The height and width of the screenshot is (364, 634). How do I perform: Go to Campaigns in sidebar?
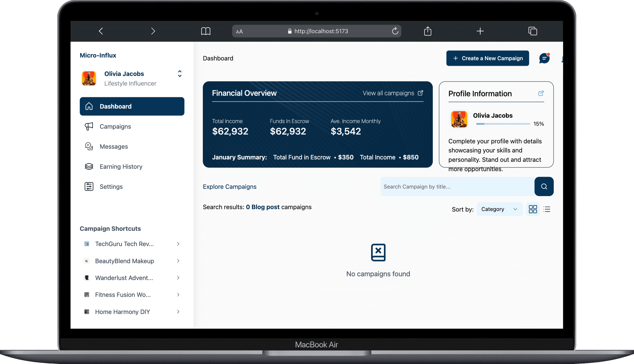pos(115,127)
